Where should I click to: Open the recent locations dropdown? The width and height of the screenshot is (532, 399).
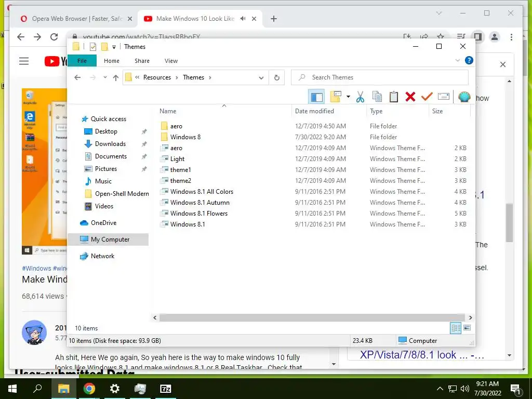105,77
